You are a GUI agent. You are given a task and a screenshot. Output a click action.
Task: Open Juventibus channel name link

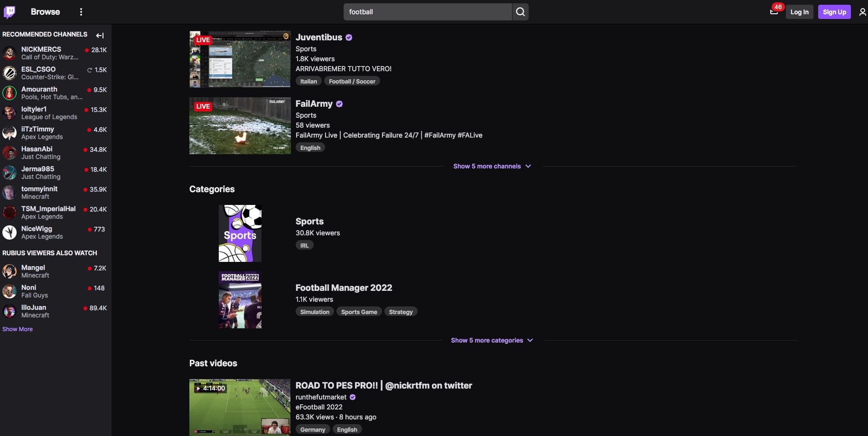[x=319, y=37]
